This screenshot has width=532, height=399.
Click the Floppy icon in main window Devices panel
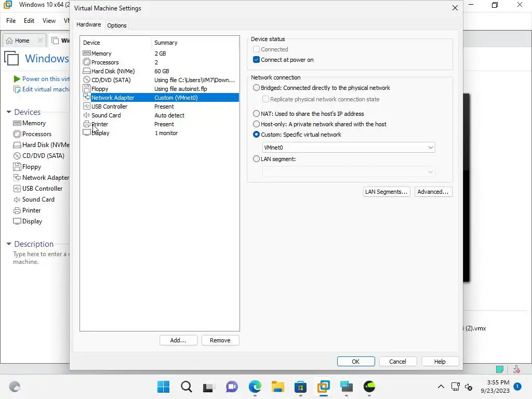(x=17, y=167)
